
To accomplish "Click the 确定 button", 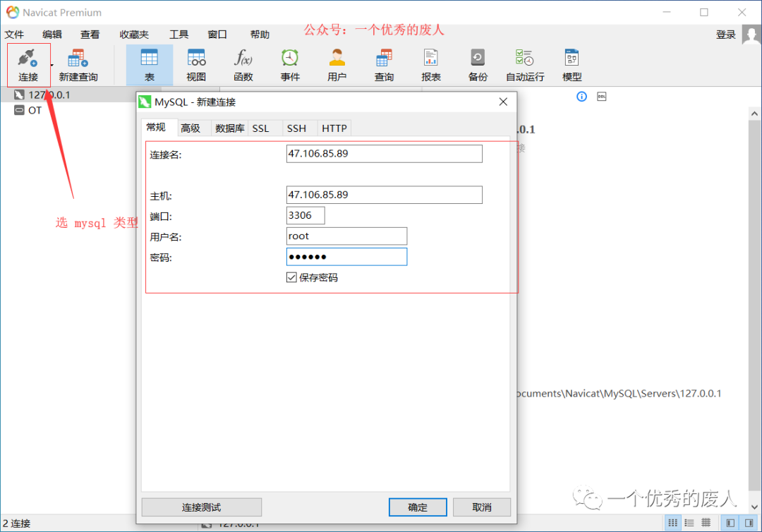I will [x=418, y=507].
